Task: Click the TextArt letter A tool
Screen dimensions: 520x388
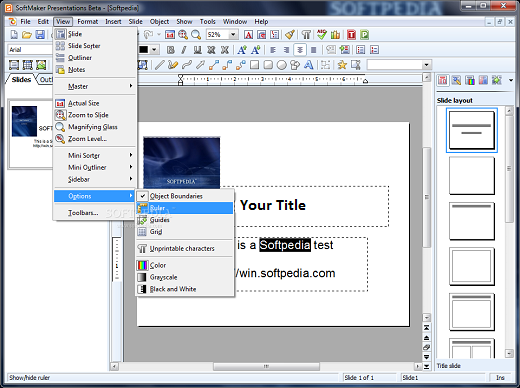Action: [309, 65]
